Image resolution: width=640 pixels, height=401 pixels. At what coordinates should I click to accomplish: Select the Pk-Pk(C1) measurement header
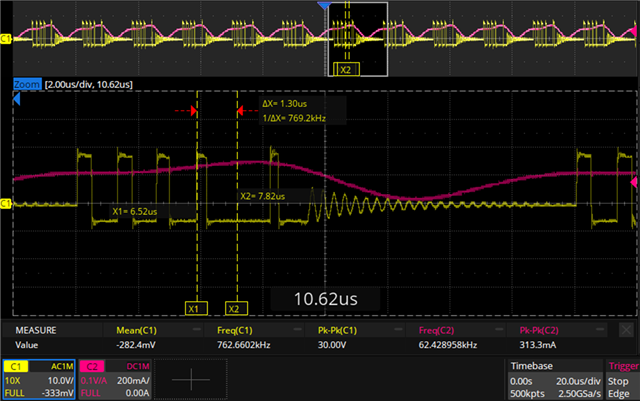tap(337, 330)
